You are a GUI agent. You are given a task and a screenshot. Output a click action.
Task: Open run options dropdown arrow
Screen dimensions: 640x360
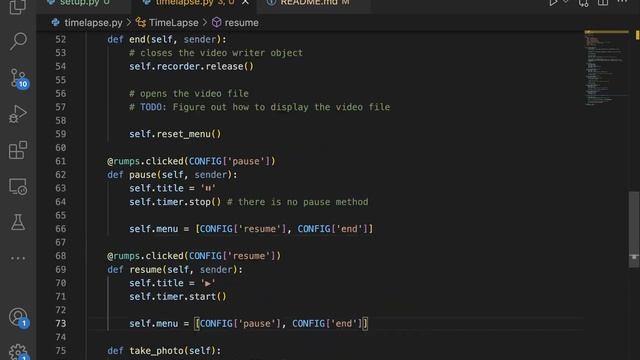(566, 2)
